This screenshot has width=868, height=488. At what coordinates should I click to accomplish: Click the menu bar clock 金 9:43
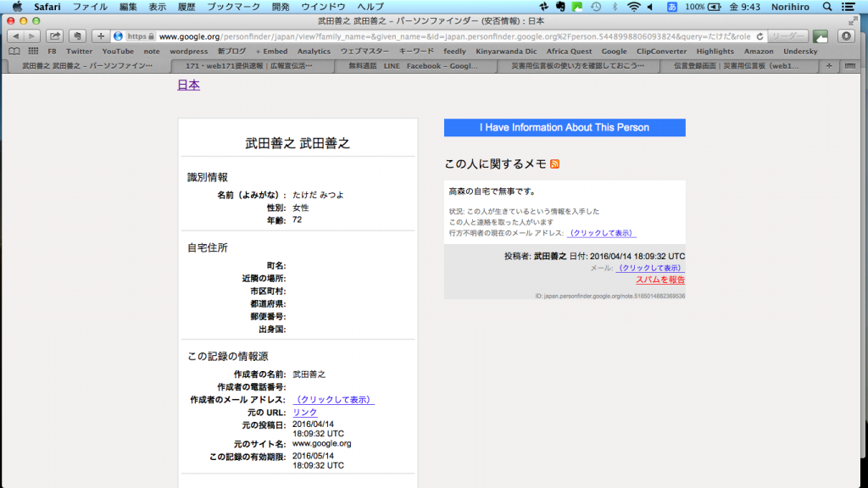pos(744,7)
